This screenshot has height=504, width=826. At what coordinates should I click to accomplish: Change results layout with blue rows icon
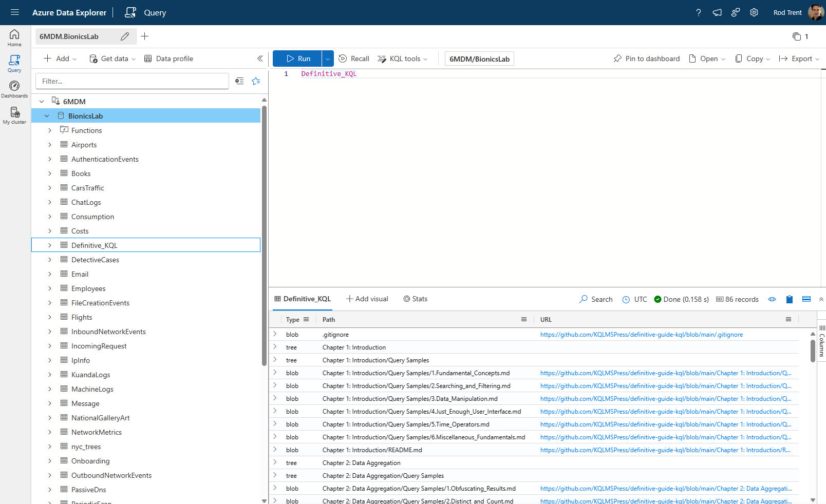pos(806,299)
